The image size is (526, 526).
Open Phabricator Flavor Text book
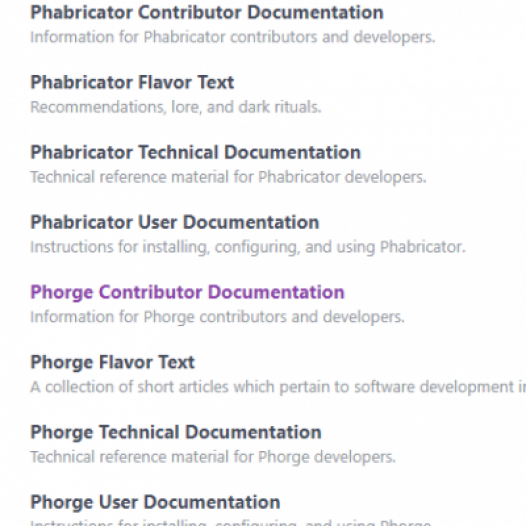pyautogui.click(x=132, y=83)
